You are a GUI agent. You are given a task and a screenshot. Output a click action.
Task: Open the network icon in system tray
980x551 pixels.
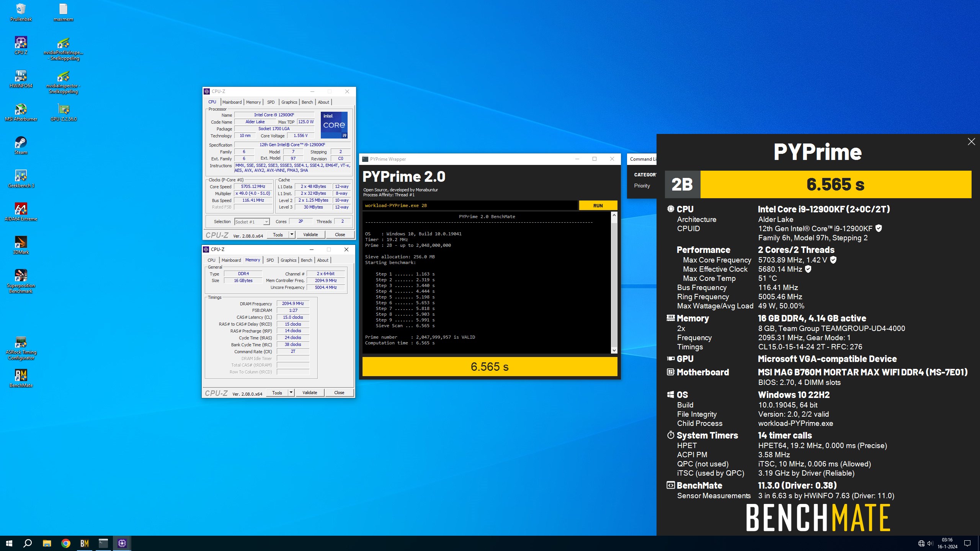(921, 543)
